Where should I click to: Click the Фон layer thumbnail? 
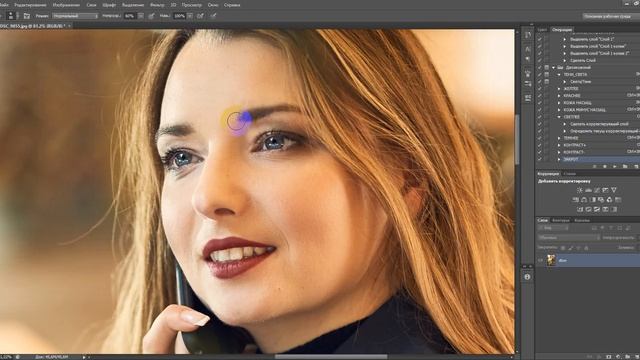click(x=551, y=260)
